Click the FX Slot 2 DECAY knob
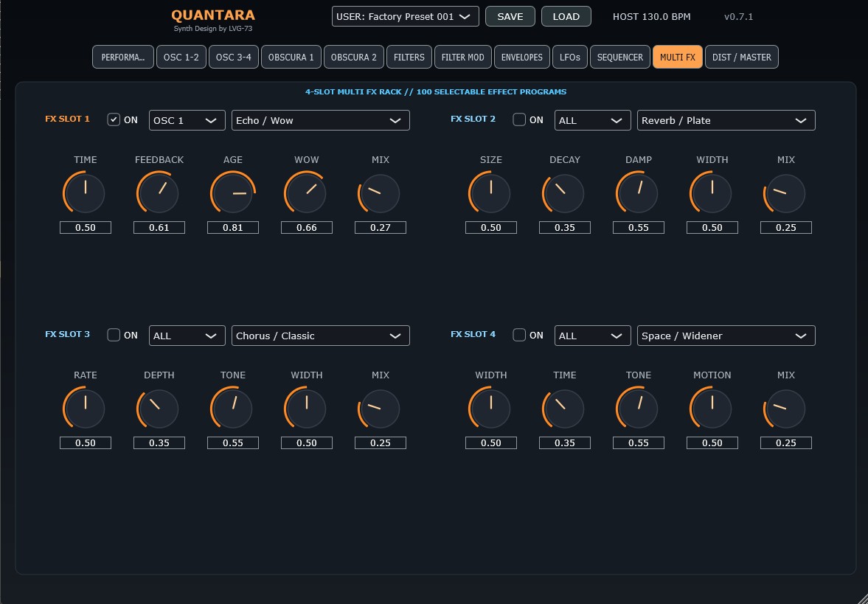868x604 pixels. click(564, 193)
